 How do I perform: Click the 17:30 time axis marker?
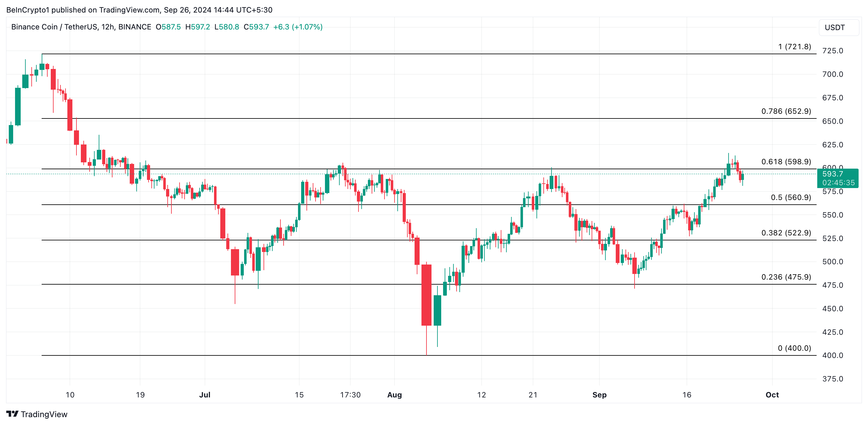click(x=350, y=395)
